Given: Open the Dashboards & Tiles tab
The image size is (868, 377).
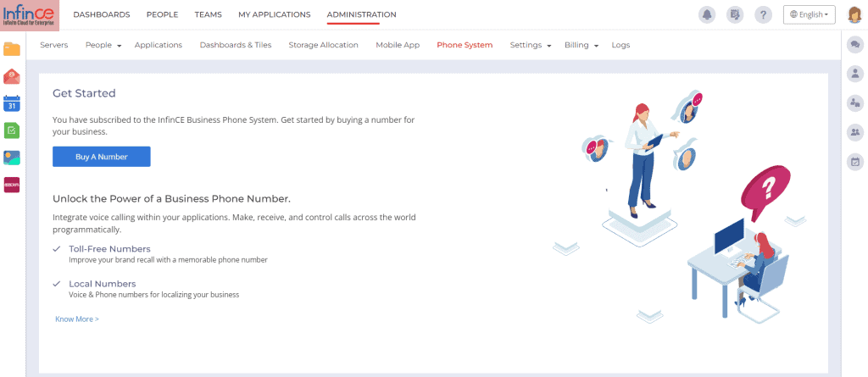Looking at the screenshot, I should point(236,46).
